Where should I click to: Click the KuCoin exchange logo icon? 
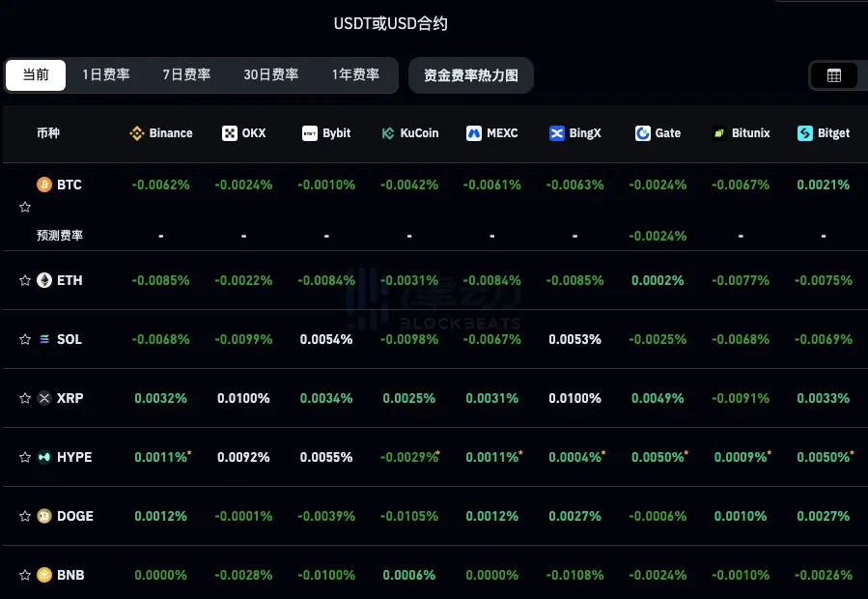[388, 133]
